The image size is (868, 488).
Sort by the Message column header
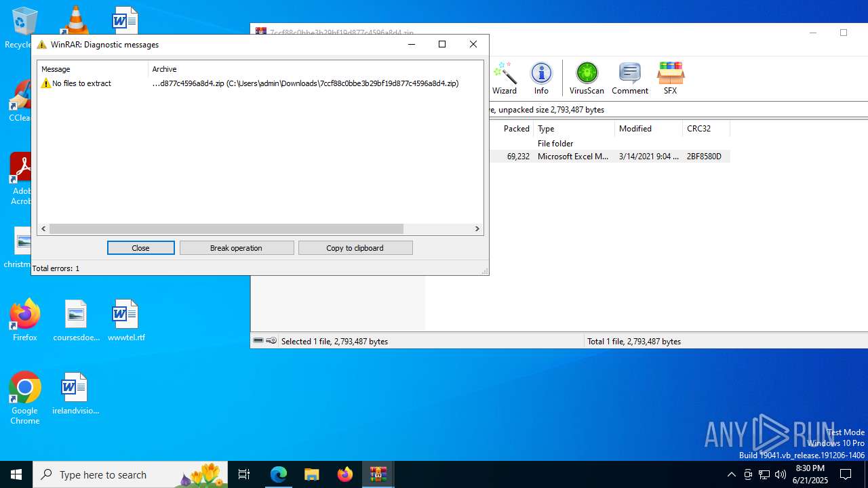[93, 68]
